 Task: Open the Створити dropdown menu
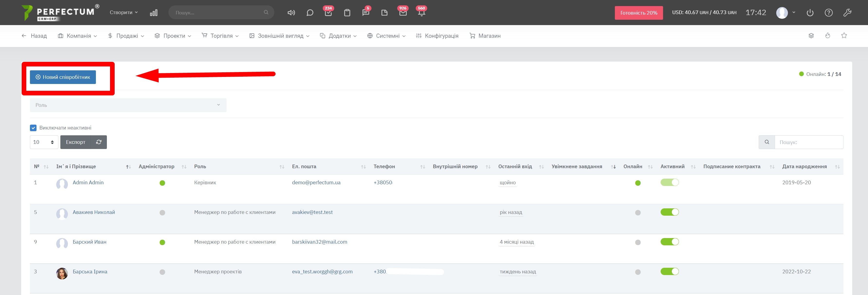click(124, 12)
